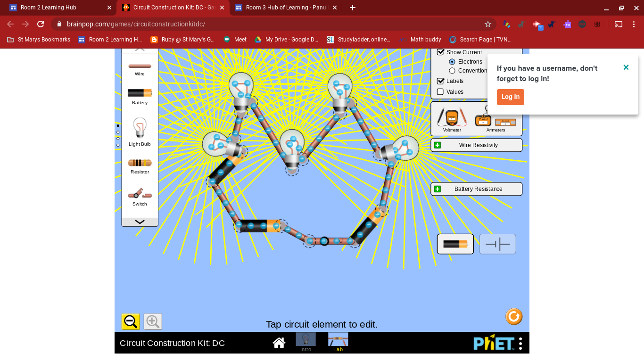Open the Search Page TVN bookmark
This screenshot has height=362, width=644.
[480, 40]
